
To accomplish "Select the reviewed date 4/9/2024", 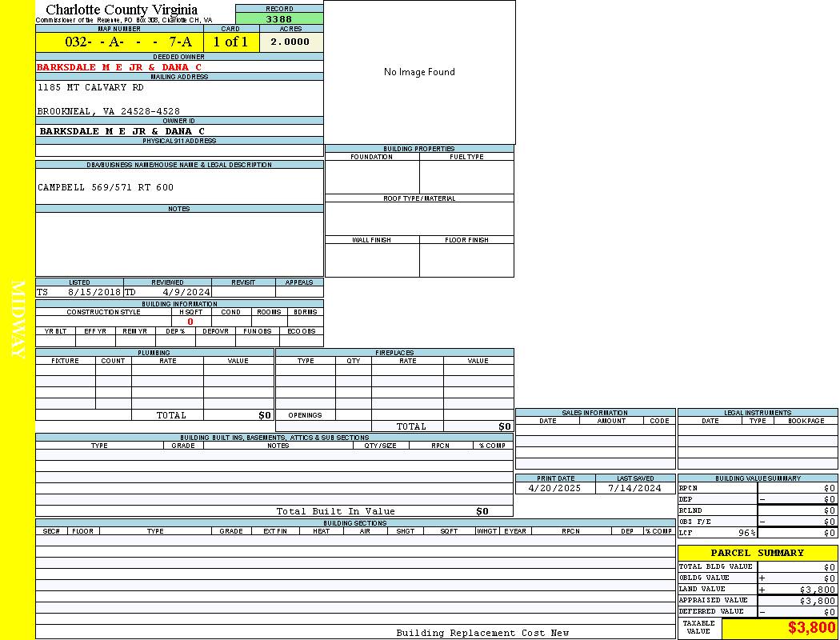I will (x=186, y=292).
